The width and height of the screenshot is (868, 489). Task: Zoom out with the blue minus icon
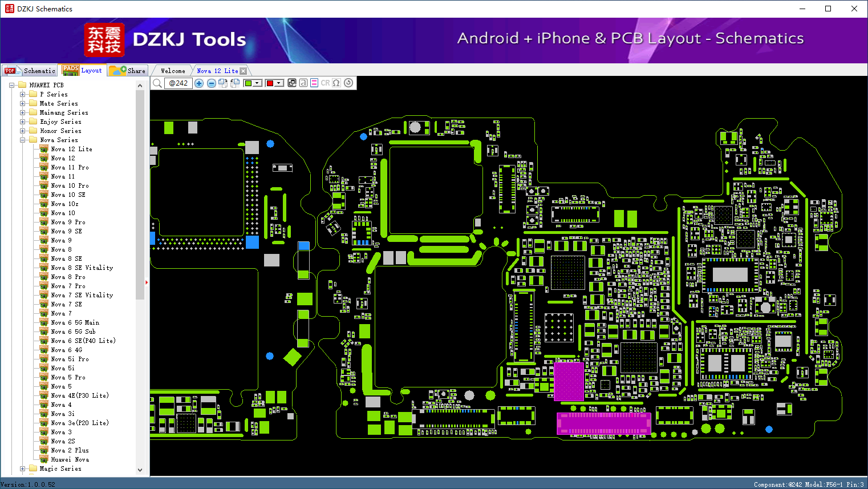click(x=212, y=83)
